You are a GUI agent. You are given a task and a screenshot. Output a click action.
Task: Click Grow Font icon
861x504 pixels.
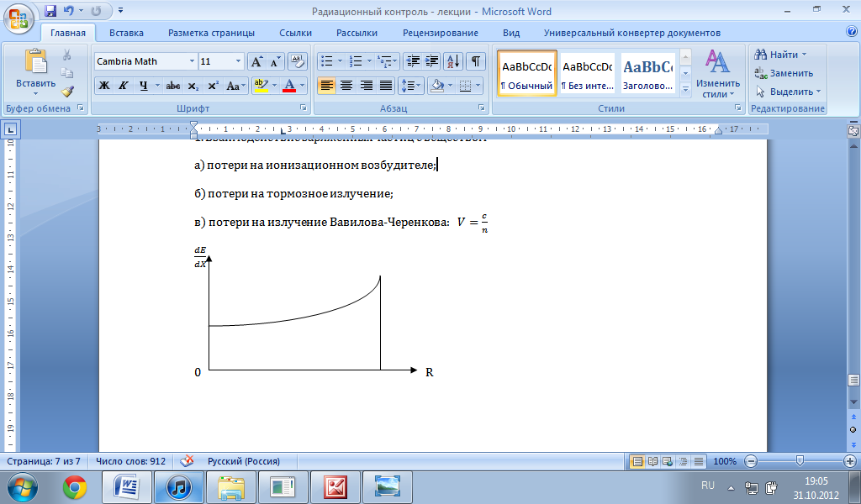256,61
